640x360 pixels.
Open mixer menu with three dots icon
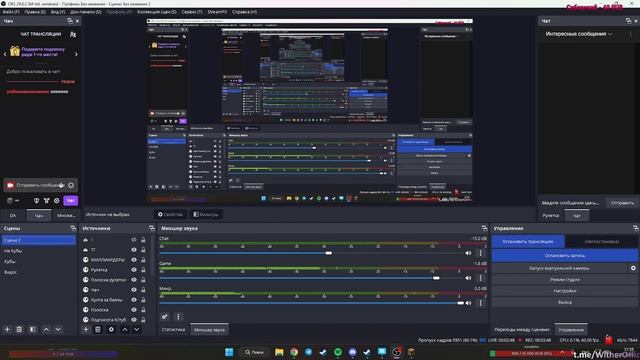click(178, 316)
